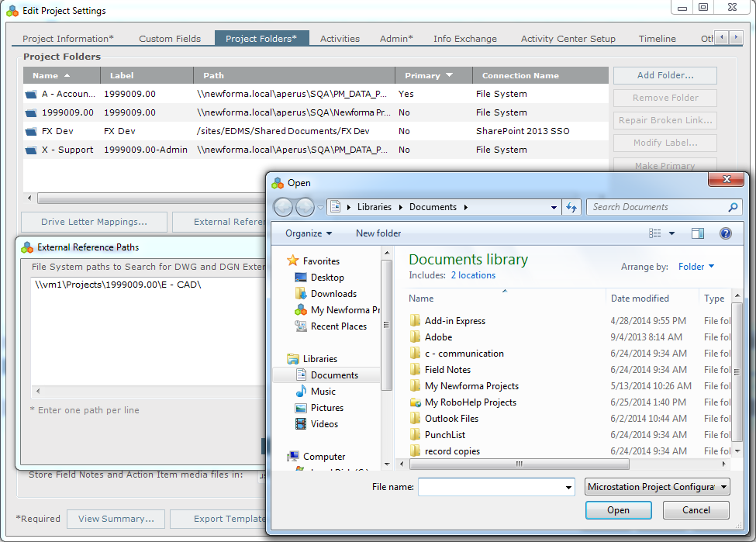The height and width of the screenshot is (542, 756).
Task: Click the chevron after Documents in address bar
Action: point(466,207)
